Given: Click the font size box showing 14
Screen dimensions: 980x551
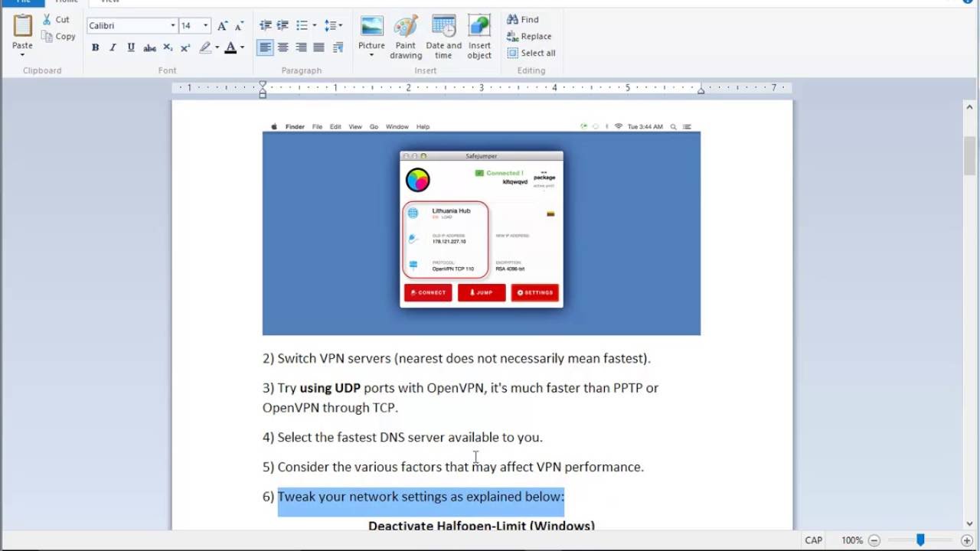Looking at the screenshot, I should [190, 25].
